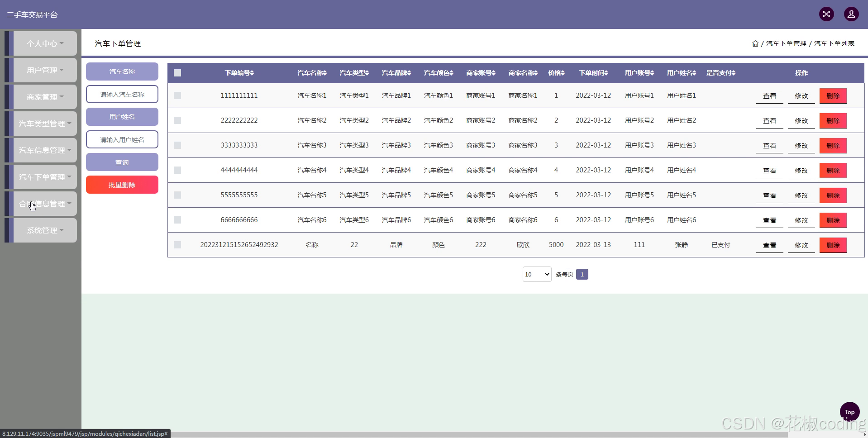Click the fullscreen toggle icon in header
The width and height of the screenshot is (868, 438).
click(826, 14)
